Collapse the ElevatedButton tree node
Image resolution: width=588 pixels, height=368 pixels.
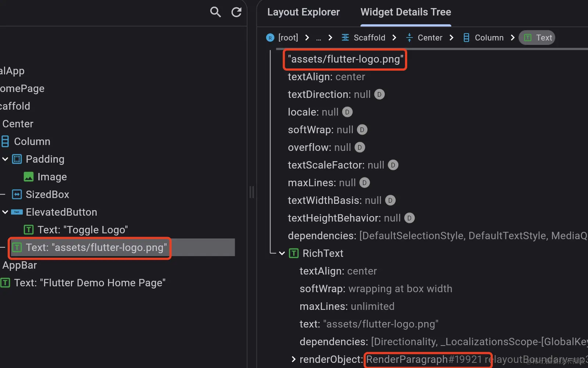tap(5, 212)
